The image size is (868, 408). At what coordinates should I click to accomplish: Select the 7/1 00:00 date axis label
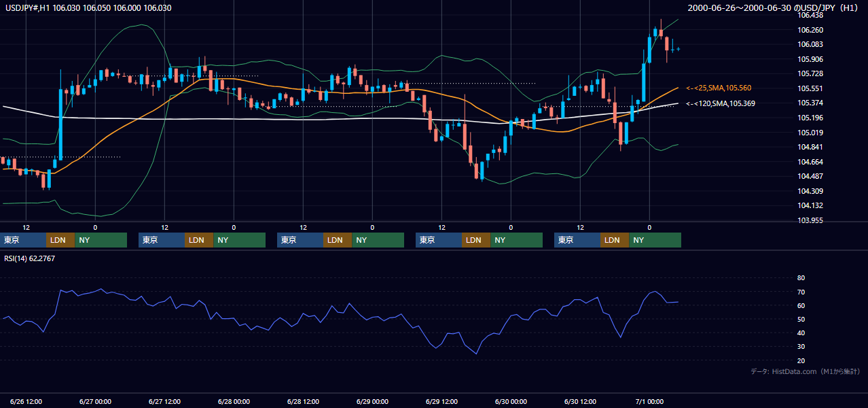click(x=649, y=401)
